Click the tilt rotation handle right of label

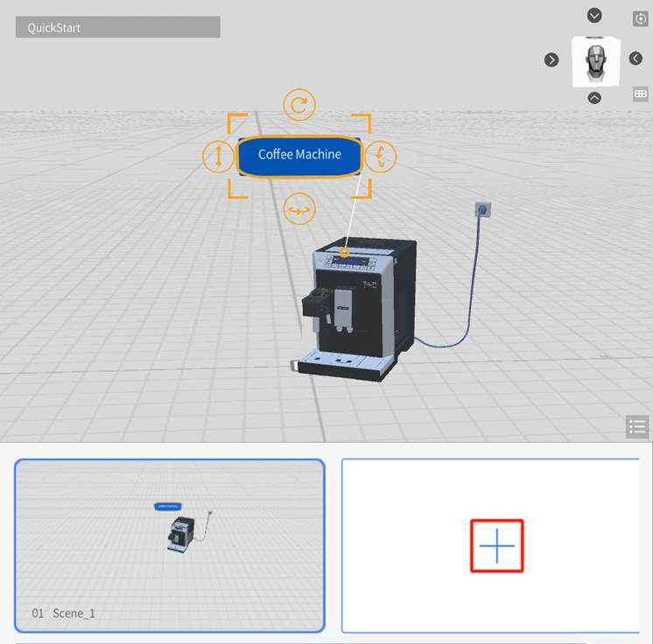[x=381, y=157]
